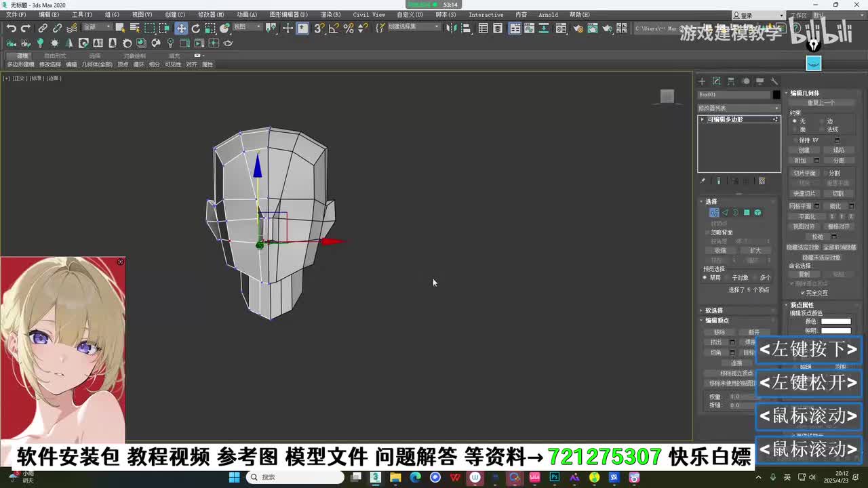Open the 登录 account dropdown
This screenshot has height=488, width=868.
pyautogui.click(x=758, y=16)
